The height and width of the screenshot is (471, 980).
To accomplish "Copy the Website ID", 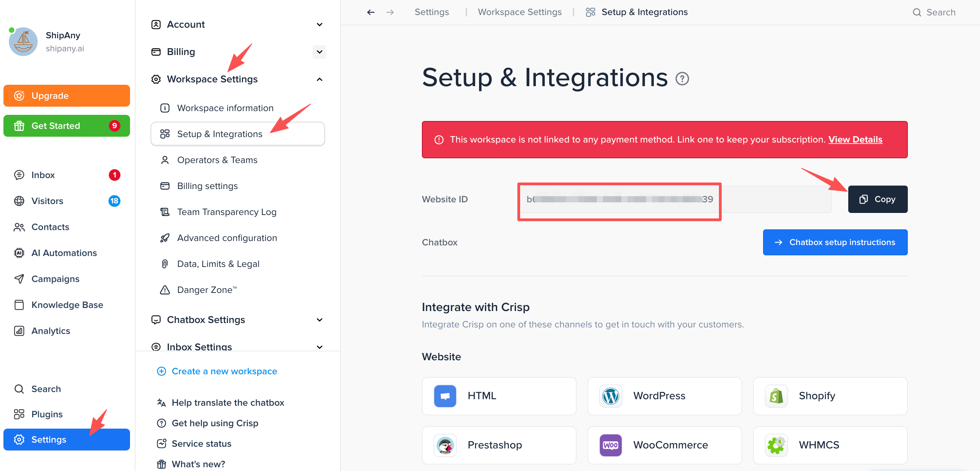I will click(877, 199).
